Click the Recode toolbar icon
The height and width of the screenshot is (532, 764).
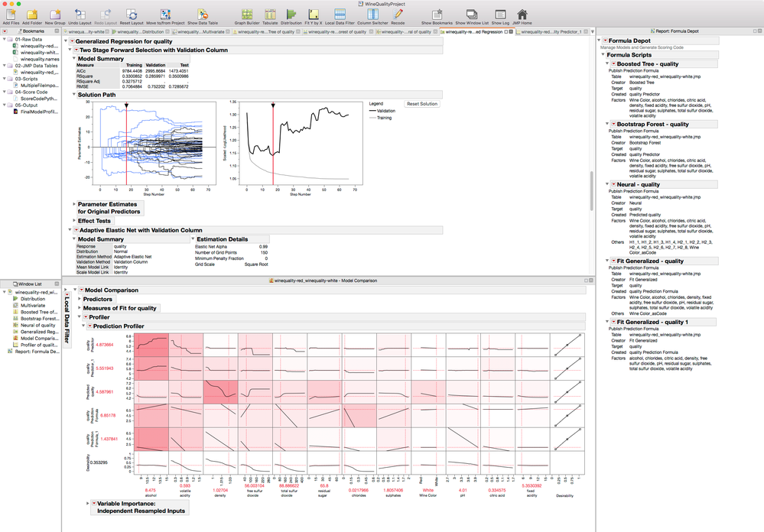(x=398, y=15)
